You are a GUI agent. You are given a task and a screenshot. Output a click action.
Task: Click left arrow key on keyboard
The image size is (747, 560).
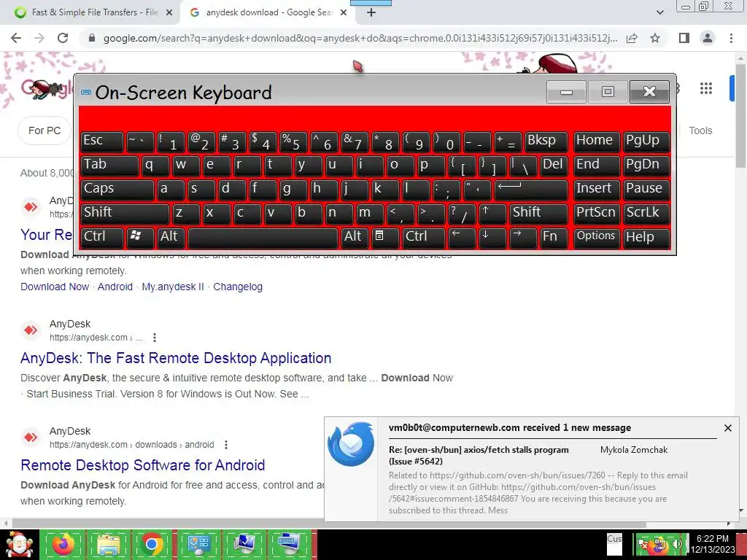(x=462, y=237)
